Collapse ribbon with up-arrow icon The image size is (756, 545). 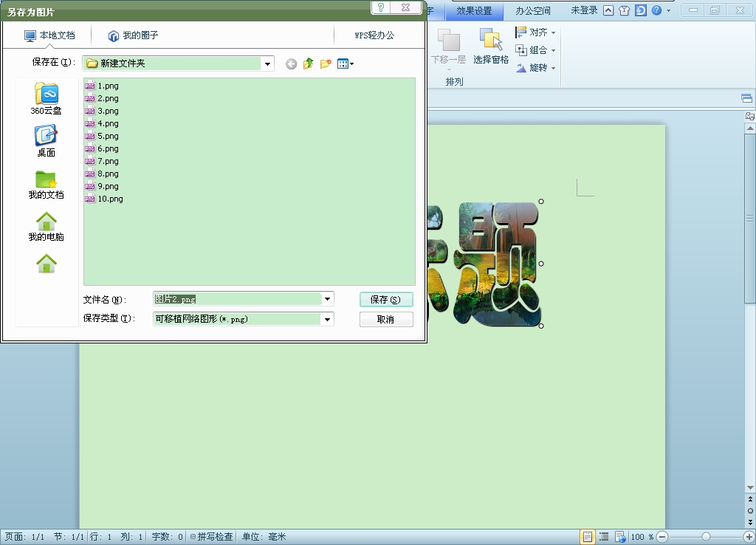[608, 10]
